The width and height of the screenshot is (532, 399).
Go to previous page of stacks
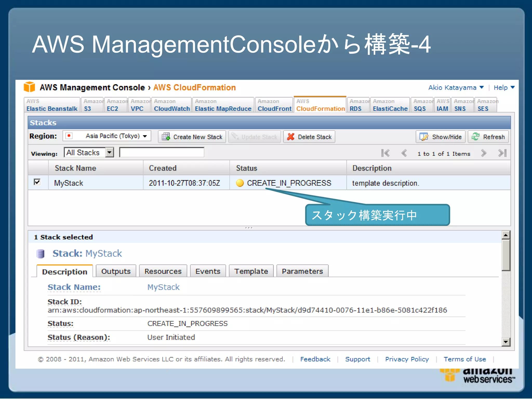(404, 153)
